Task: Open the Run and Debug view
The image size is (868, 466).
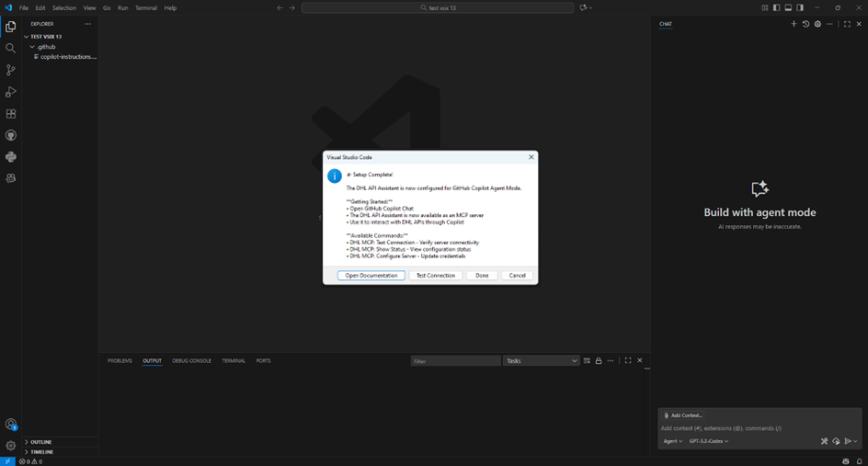Action: [11, 92]
